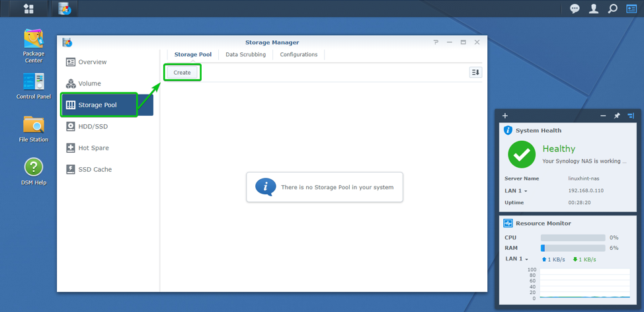Click the System Health widget title
Viewport: 644px width, 312px height.
[538, 130]
